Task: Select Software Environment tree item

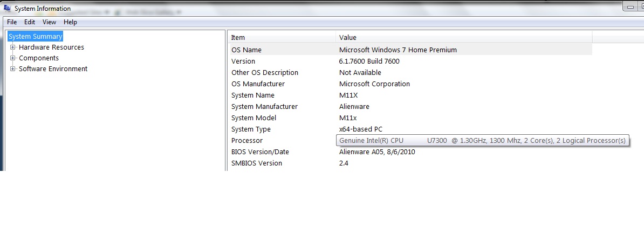Action: [x=53, y=68]
